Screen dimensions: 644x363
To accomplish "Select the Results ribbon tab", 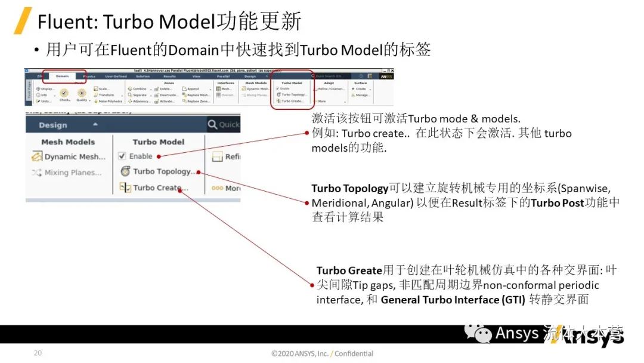I will [169, 76].
